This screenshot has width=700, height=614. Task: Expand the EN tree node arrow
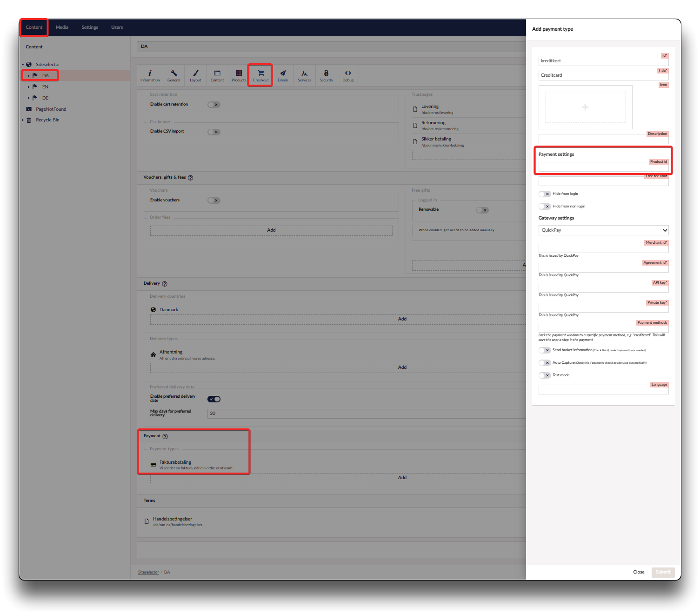tap(29, 87)
